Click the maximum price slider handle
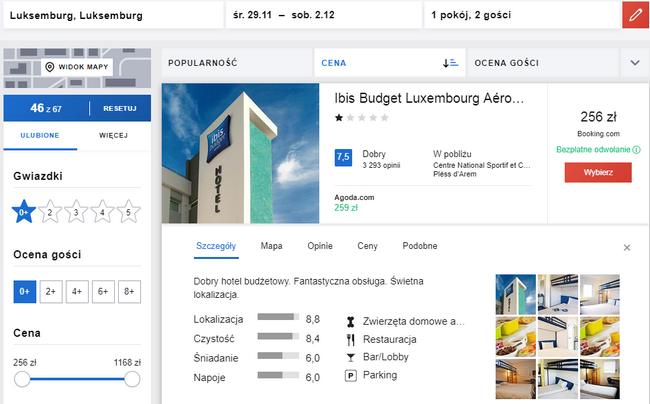 point(132,379)
